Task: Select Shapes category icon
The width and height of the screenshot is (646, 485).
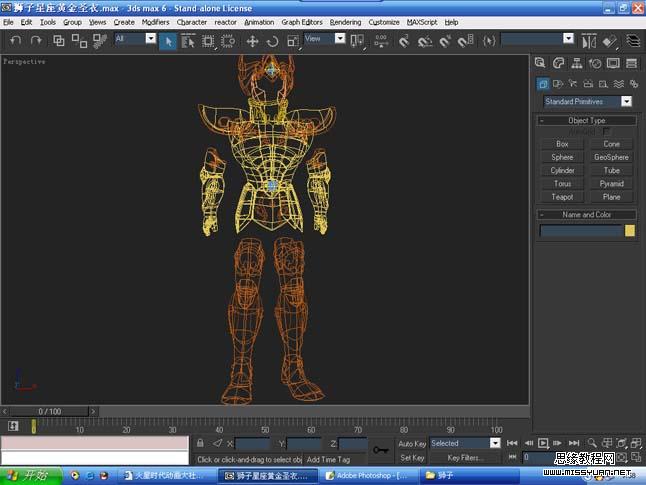Action: pos(558,84)
